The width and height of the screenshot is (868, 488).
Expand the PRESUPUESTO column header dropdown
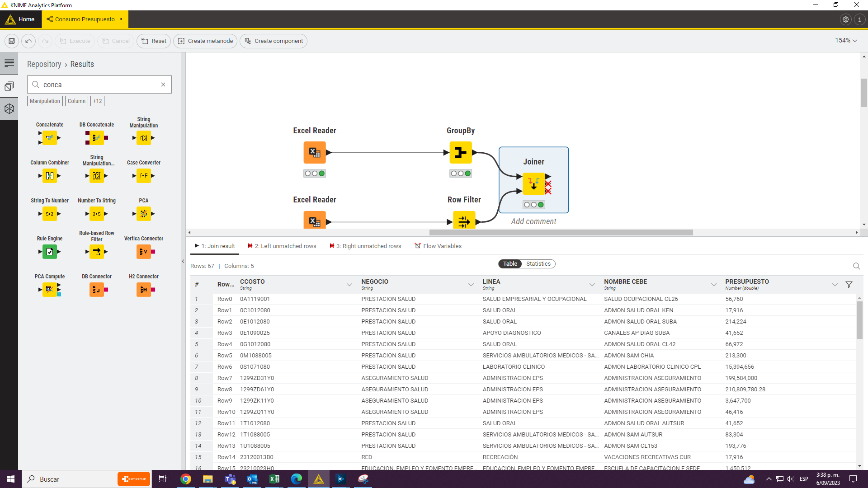(835, 285)
